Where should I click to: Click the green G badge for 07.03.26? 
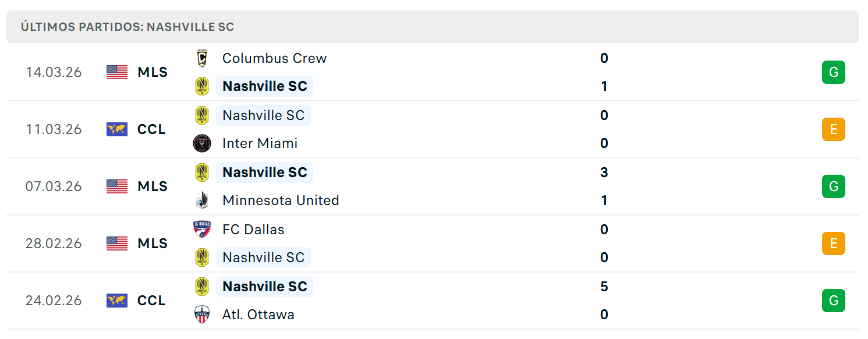(x=834, y=186)
